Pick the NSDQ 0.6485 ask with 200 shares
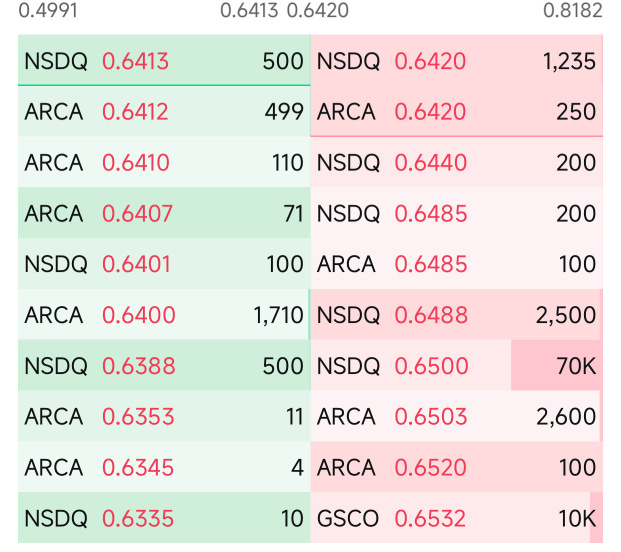This screenshot has height=552, width=621. coord(457,213)
